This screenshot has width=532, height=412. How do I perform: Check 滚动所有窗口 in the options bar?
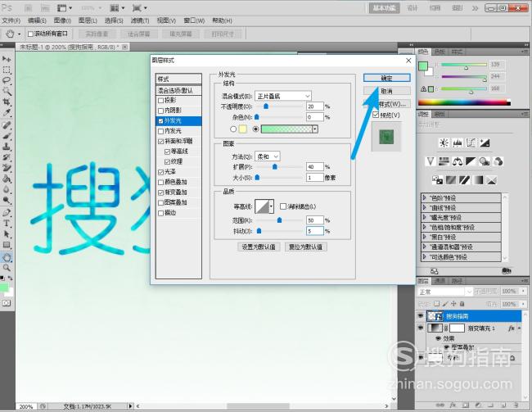(30, 34)
